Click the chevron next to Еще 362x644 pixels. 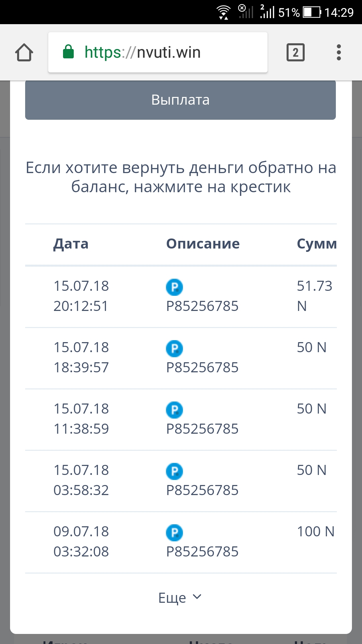click(x=197, y=597)
